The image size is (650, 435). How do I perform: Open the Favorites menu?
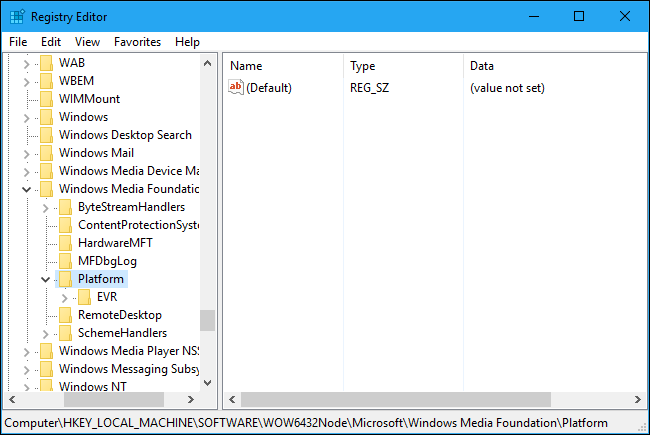pos(137,42)
